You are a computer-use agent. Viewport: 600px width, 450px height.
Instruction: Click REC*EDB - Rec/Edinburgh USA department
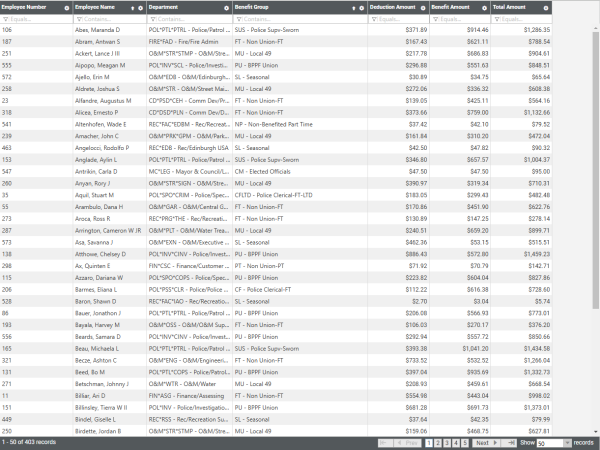[188, 148]
